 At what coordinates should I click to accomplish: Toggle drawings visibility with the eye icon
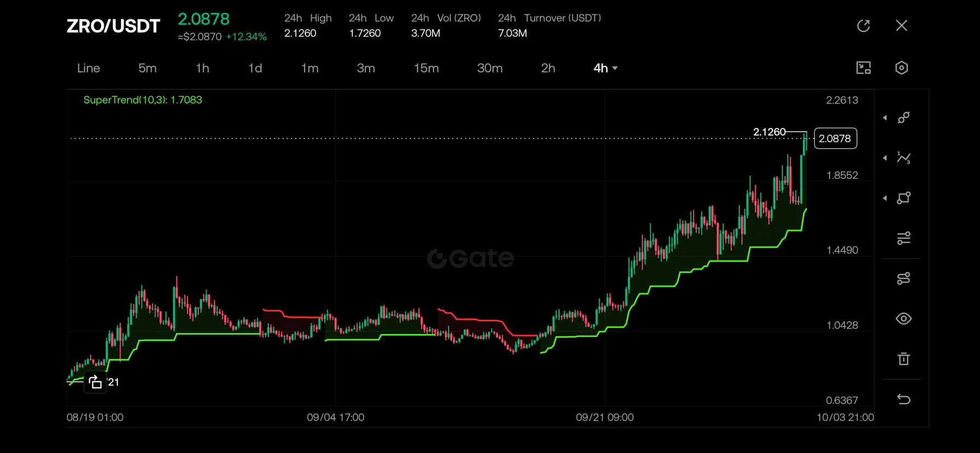point(904,318)
